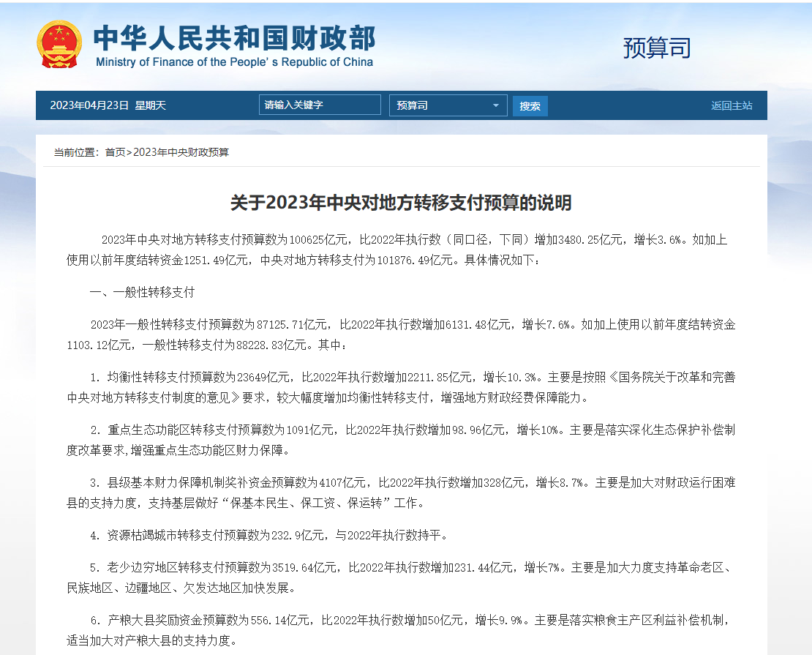This screenshot has height=655, width=812.
Task: Click the paragraph on 重点生态功能区转移支付
Action: click(x=401, y=439)
